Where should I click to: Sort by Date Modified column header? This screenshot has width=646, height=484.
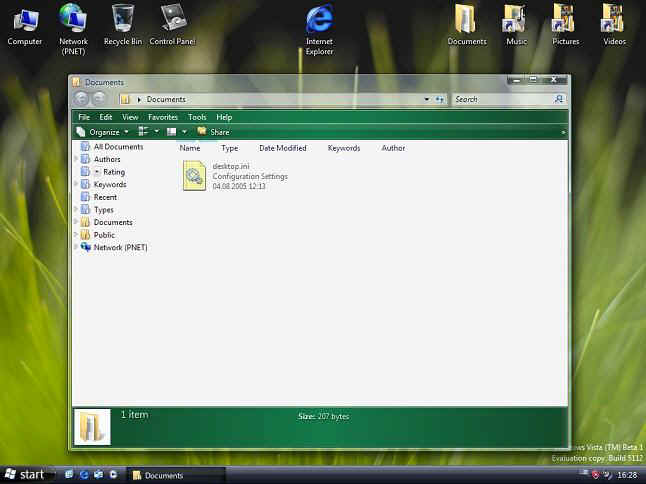(x=283, y=148)
